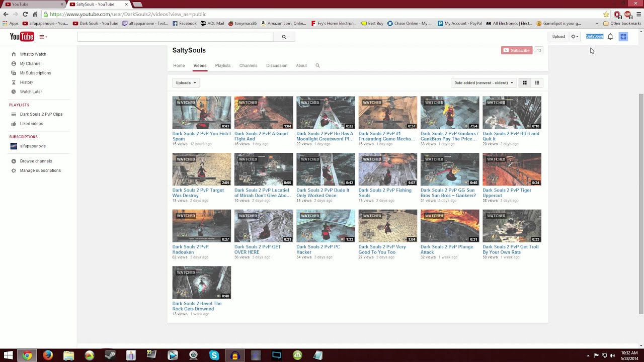Click the Windows Start button

pos(8,355)
